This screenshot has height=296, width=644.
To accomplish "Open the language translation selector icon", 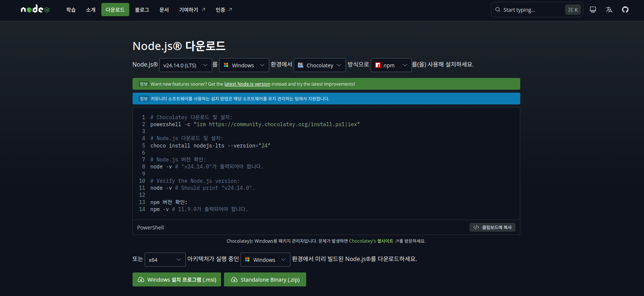I will pyautogui.click(x=609, y=10).
